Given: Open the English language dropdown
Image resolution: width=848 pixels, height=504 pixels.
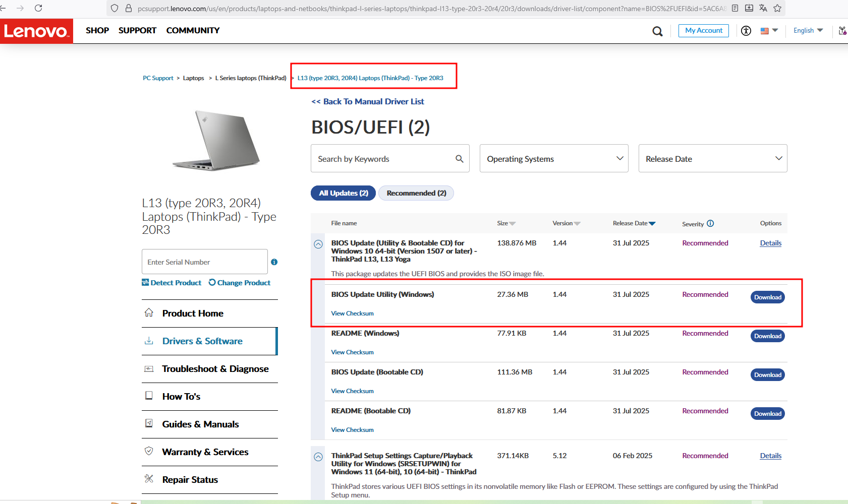Looking at the screenshot, I should point(808,31).
